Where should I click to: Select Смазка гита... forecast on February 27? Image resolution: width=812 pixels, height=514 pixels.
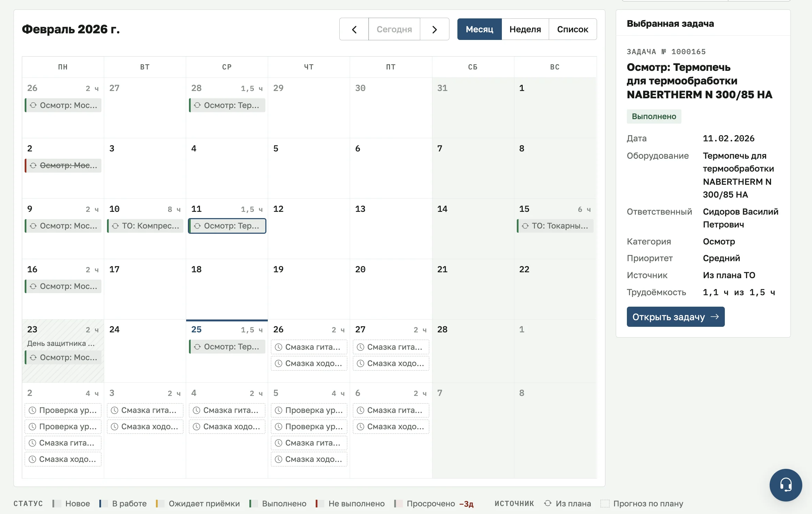coord(391,347)
